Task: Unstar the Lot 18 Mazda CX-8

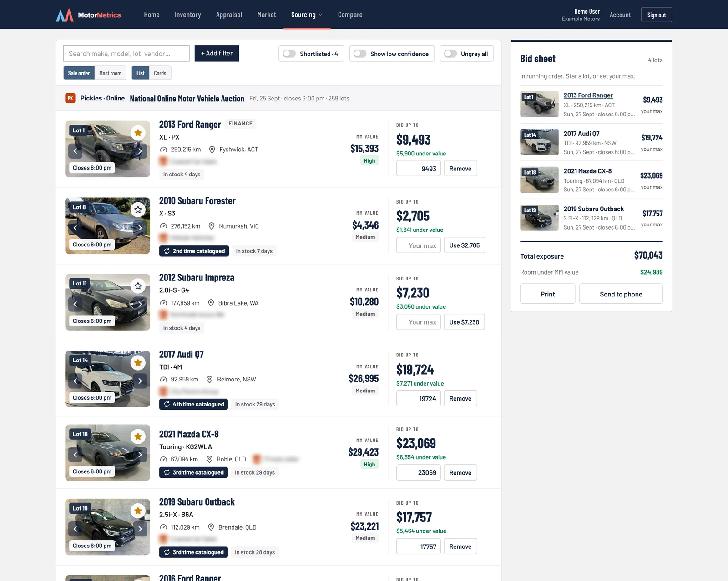Action: pyautogui.click(x=138, y=437)
